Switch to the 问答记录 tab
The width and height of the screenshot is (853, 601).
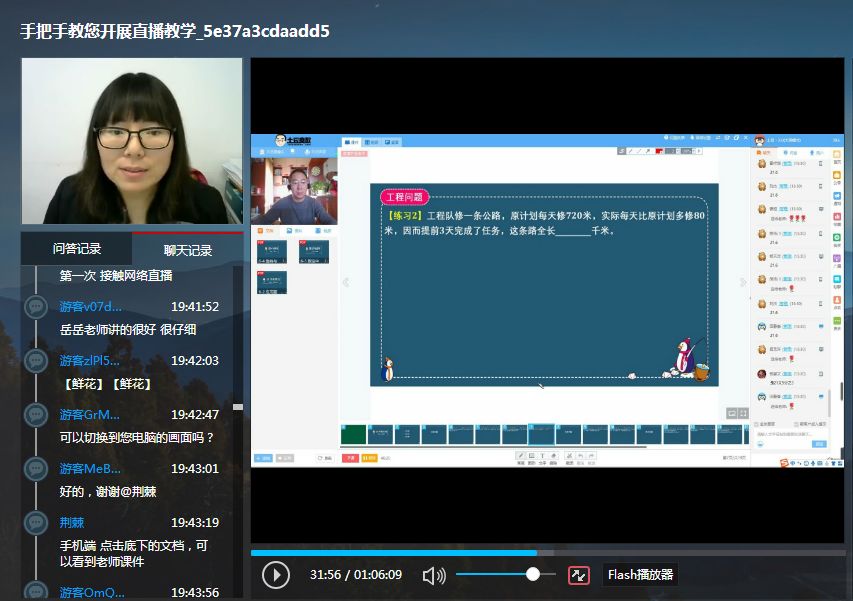(x=76, y=249)
